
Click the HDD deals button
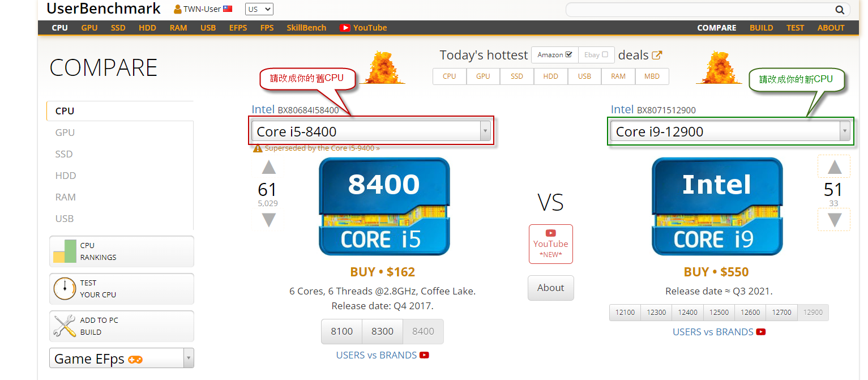point(550,76)
